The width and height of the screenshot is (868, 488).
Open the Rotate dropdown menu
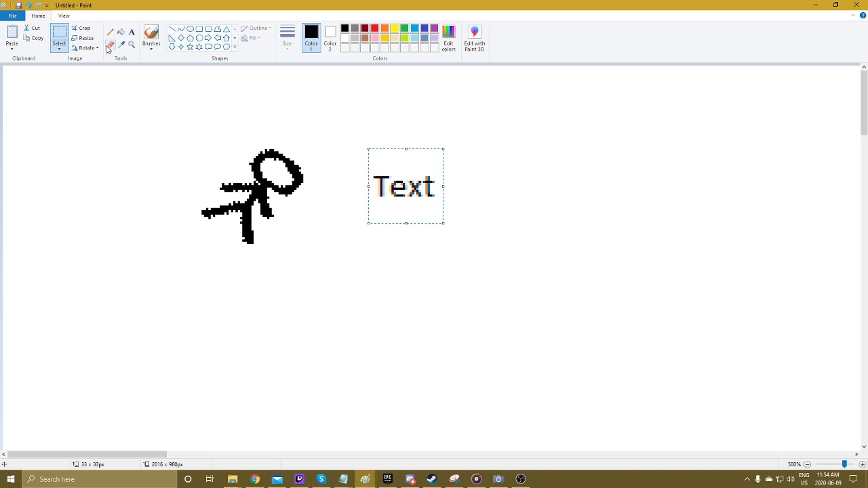click(84, 48)
